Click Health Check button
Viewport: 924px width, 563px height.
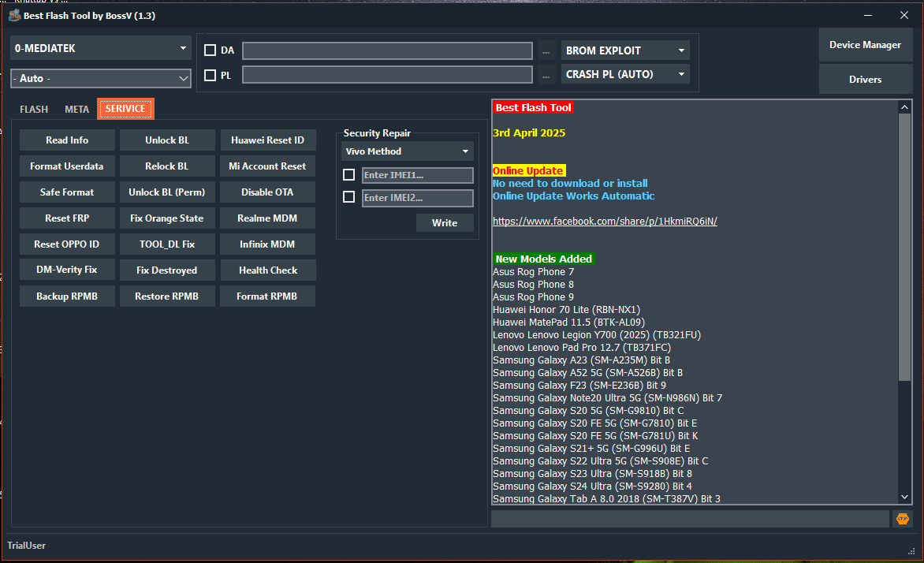coord(267,270)
